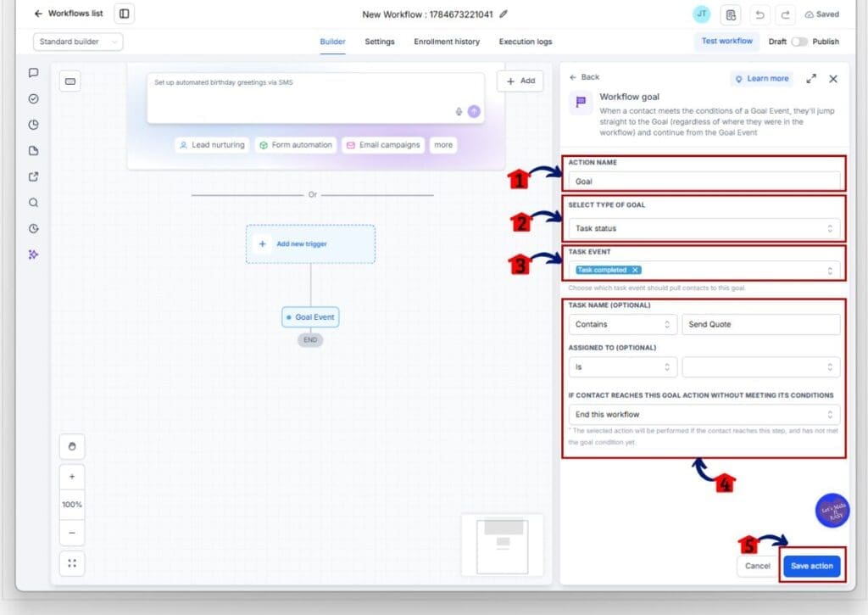Open the Assigned To user dropdown
Image resolution: width=868 pixels, height=615 pixels.
(x=761, y=367)
